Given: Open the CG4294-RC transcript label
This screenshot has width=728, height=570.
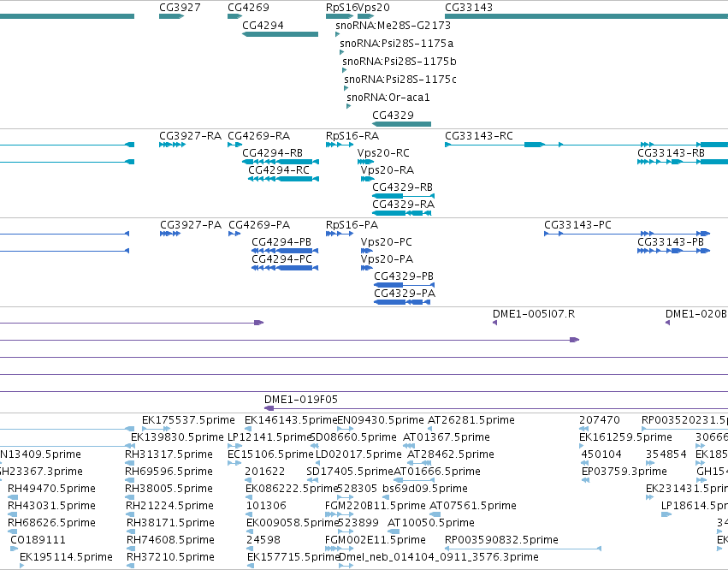Looking at the screenshot, I should [x=279, y=170].
